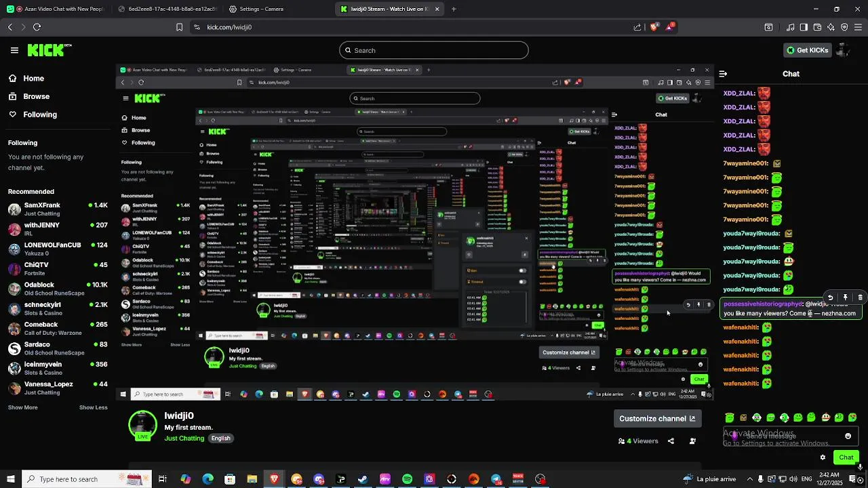Open chat settings gear icon

pos(823,457)
